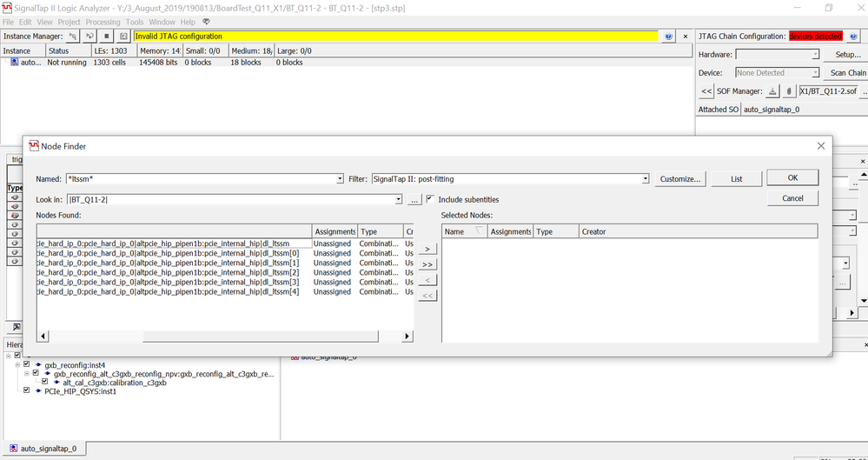Uncheck the alt_cal_c3gxb:calibration_c3gxb checkbox
Screen dimensions: 868x460
click(x=45, y=383)
